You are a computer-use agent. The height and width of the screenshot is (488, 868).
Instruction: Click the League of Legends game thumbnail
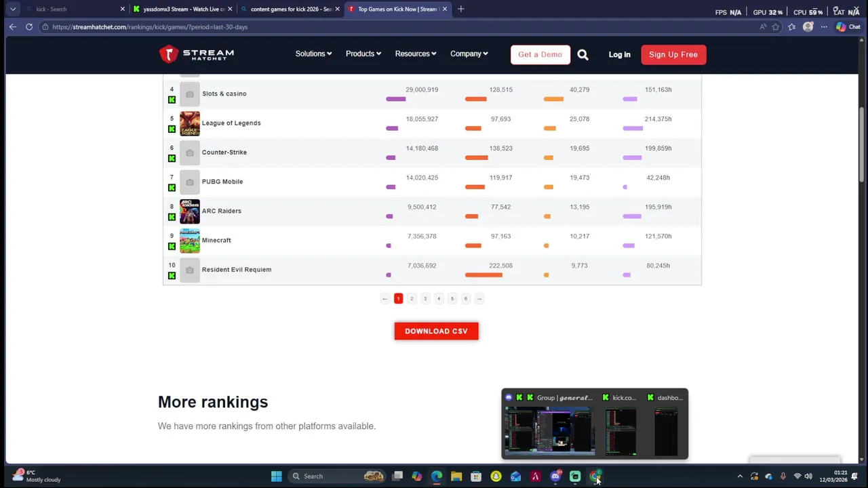pos(190,123)
